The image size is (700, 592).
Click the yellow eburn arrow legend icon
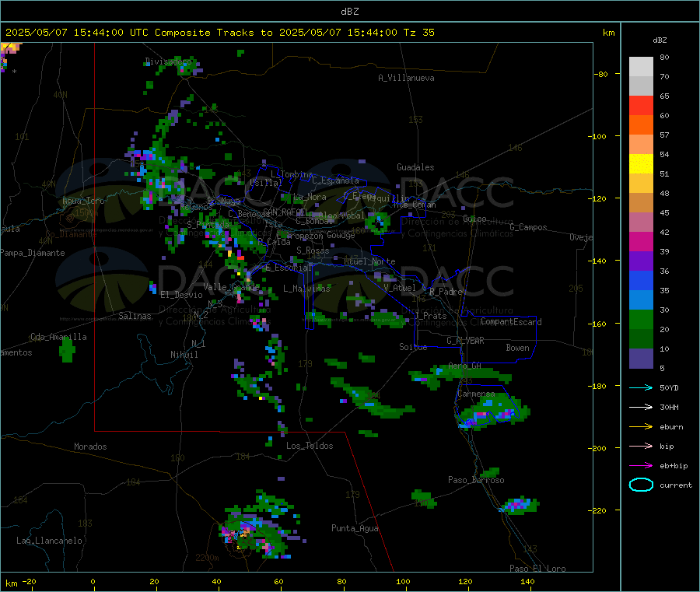click(641, 427)
